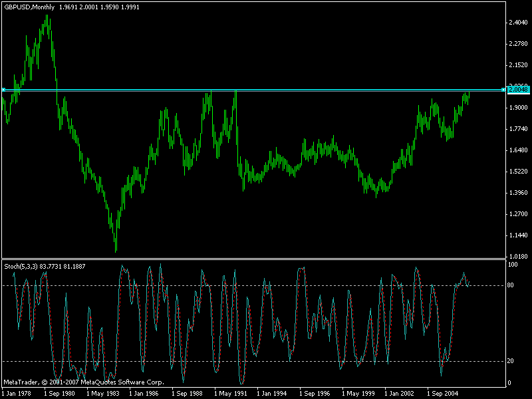
Task: Click the Stoch(5,3,3) indicator label
Action: point(22,266)
